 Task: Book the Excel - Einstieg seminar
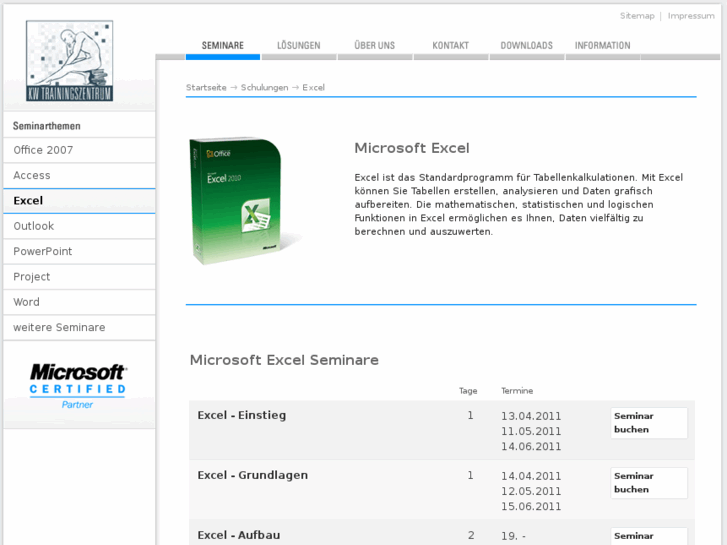(x=648, y=423)
